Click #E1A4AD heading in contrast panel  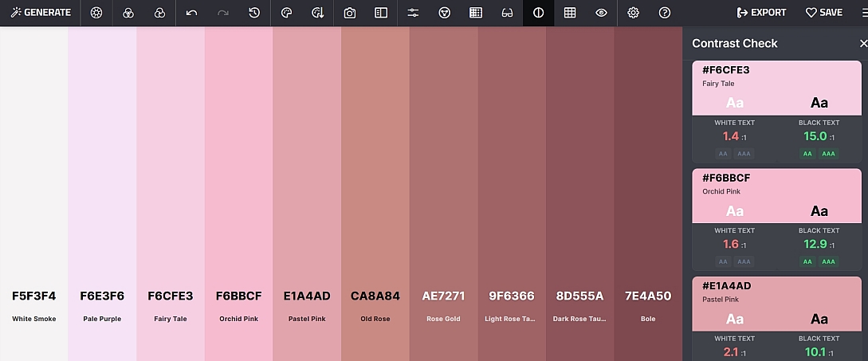tap(726, 286)
